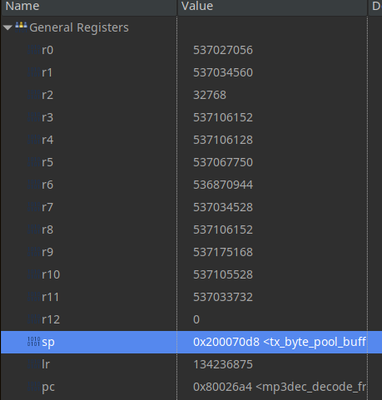The height and width of the screenshot is (400, 382).
Task: Click r12 value 0
Action: (x=196, y=320)
